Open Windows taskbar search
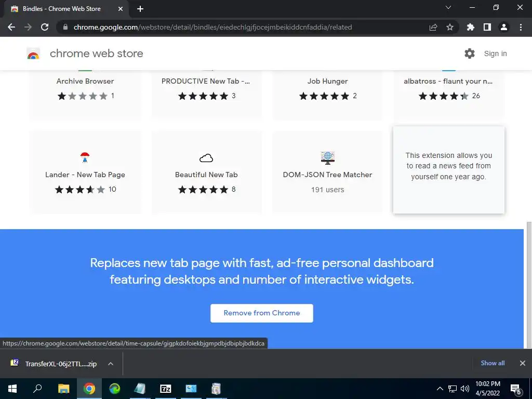The height and width of the screenshot is (399, 532). [x=37, y=389]
